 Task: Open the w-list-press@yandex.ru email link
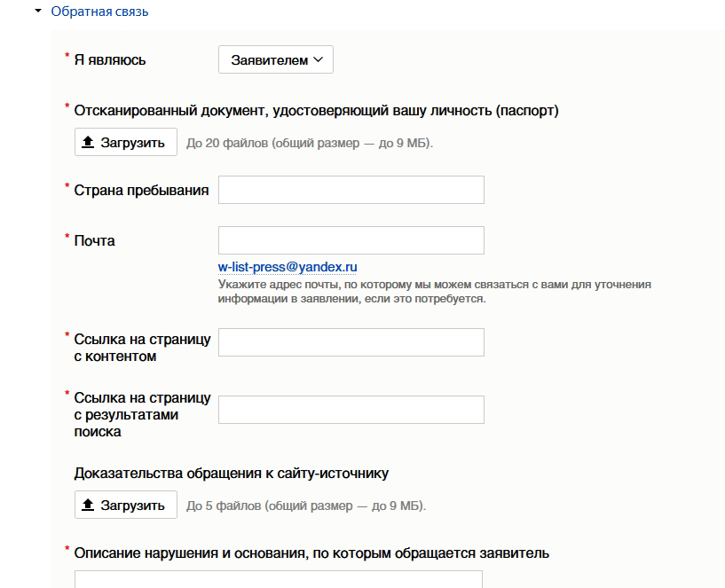click(x=288, y=267)
